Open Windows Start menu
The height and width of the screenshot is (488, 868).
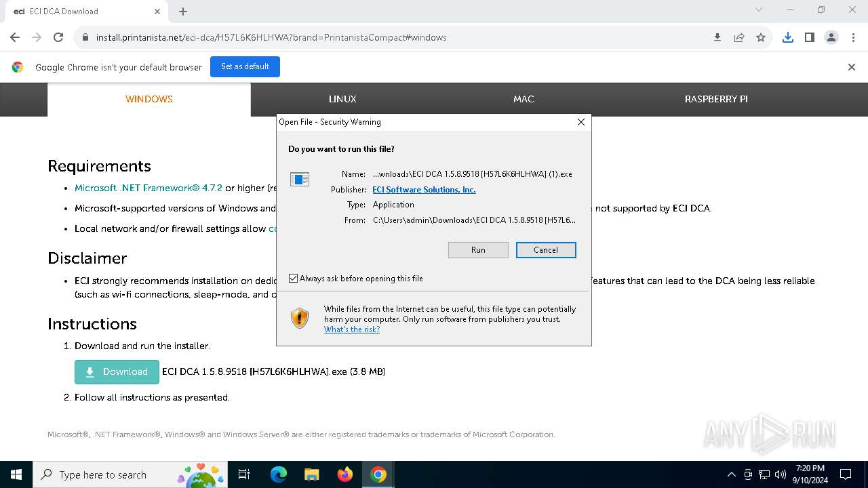(x=16, y=474)
